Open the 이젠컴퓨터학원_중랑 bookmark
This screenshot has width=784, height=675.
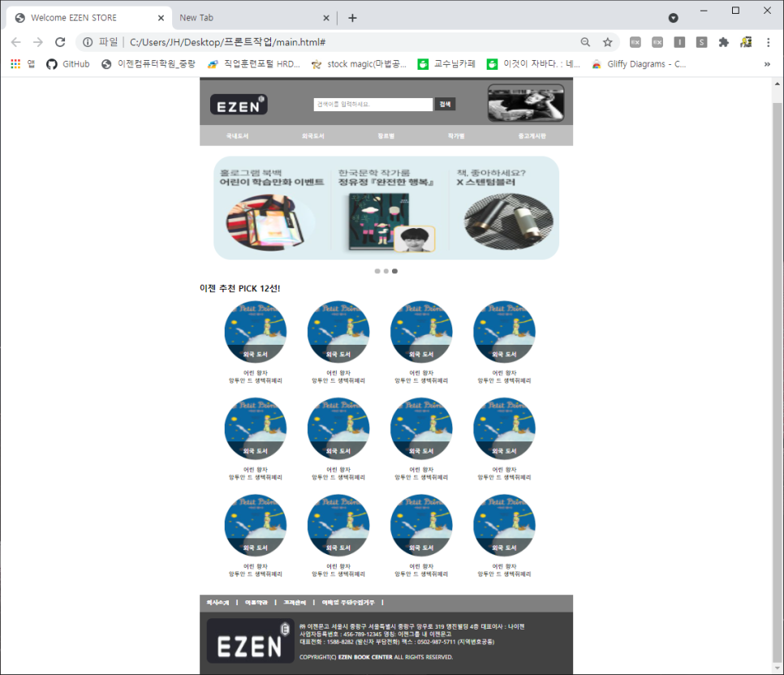pos(148,64)
